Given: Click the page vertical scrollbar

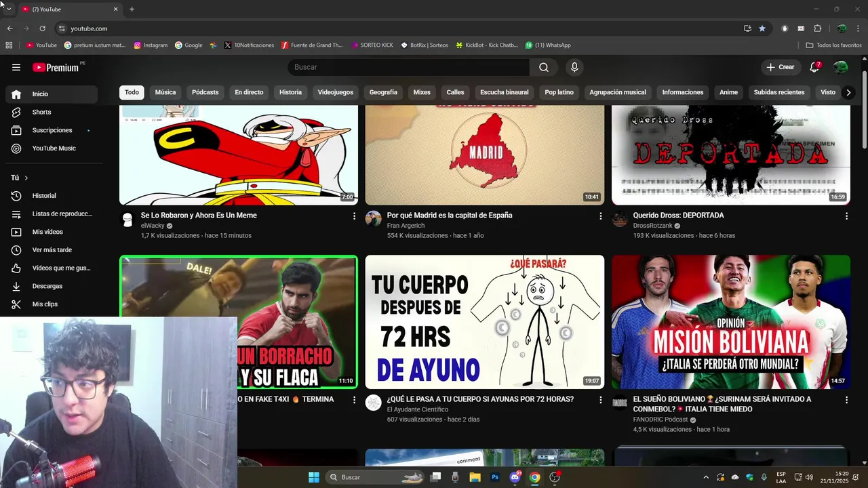Looking at the screenshot, I should (x=864, y=108).
